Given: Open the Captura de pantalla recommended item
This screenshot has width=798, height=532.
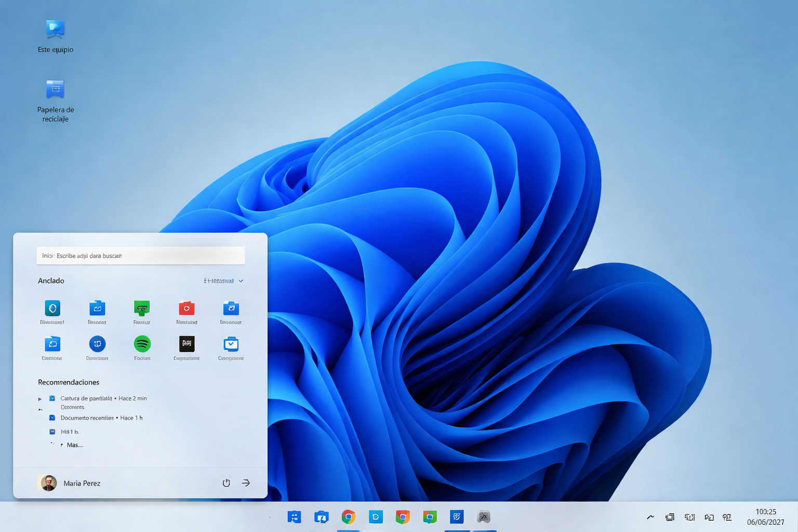Looking at the screenshot, I should 86,398.
